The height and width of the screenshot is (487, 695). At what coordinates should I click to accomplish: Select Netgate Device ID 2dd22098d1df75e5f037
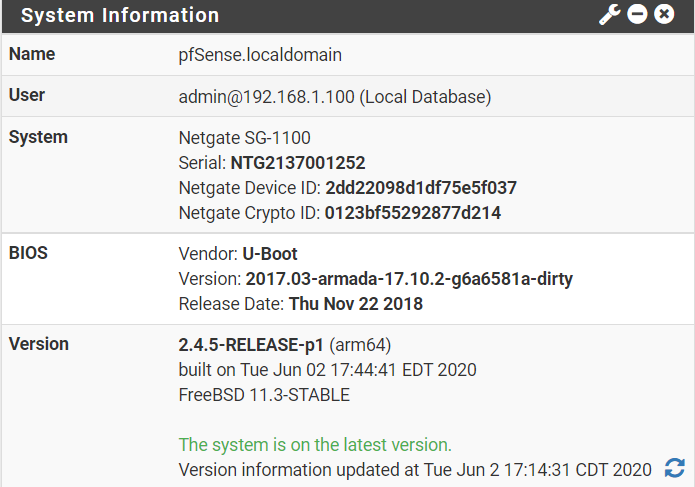point(421,187)
